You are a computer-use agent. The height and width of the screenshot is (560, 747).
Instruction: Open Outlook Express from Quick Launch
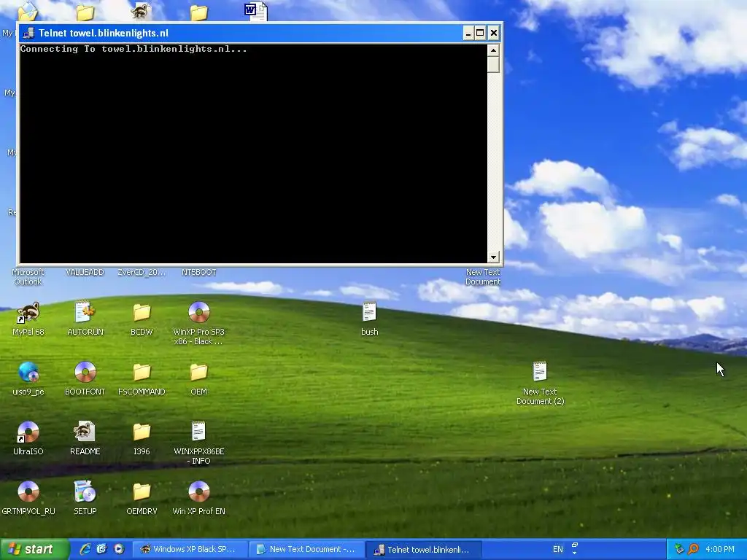coord(101,549)
